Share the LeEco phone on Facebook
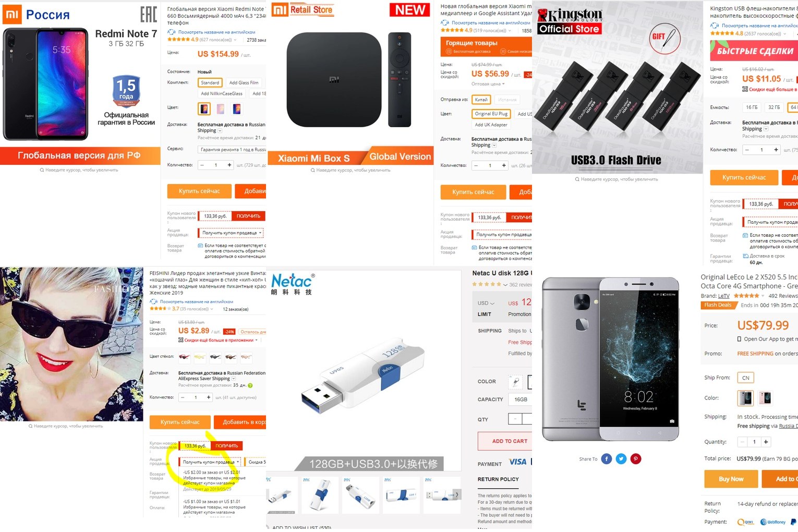The height and width of the screenshot is (532, 798). click(x=606, y=459)
